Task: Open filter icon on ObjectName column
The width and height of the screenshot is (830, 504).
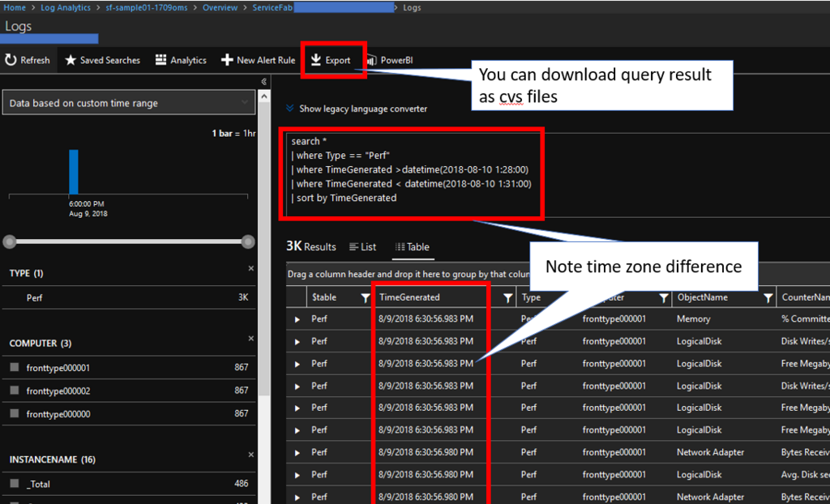Action: click(x=768, y=298)
